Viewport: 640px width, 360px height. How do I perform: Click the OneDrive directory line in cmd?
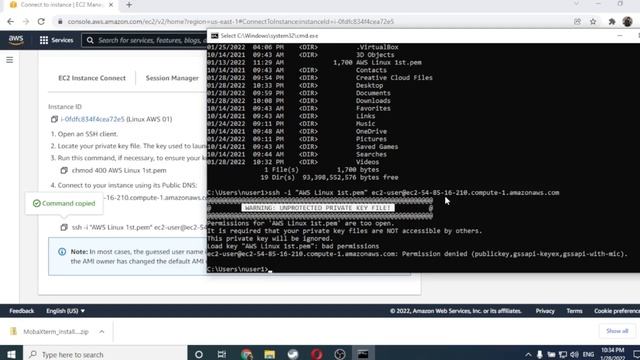[297, 131]
